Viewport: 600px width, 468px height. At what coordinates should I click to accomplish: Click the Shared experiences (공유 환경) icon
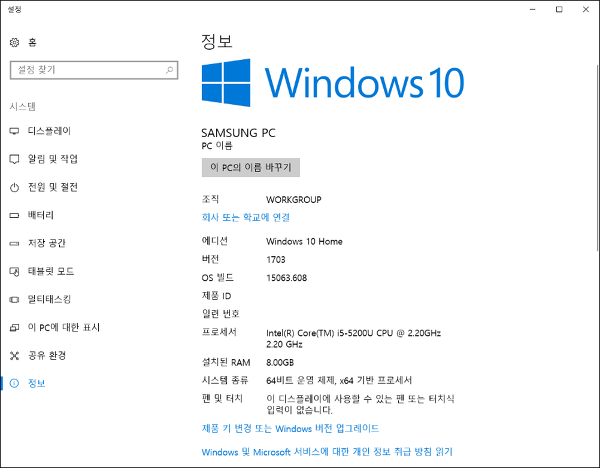click(x=14, y=356)
